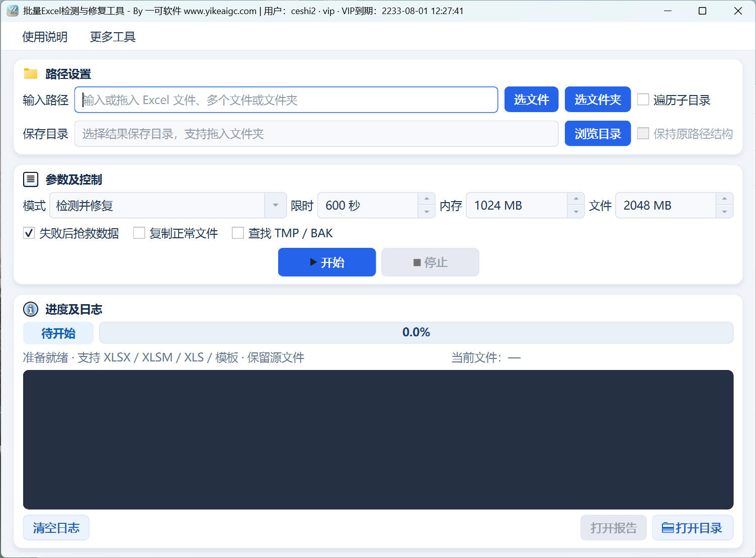
Task: Click the 浏览目录 button
Action: [x=598, y=134]
